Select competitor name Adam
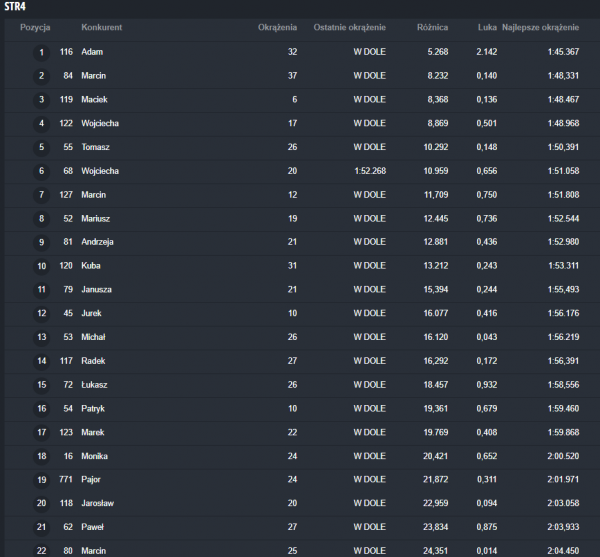 [92, 52]
